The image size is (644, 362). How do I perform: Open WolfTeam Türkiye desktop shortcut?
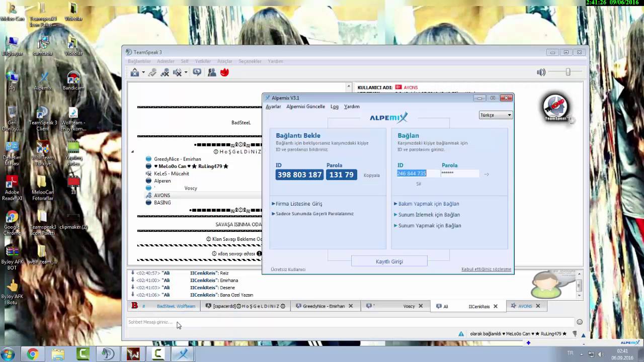point(43,153)
